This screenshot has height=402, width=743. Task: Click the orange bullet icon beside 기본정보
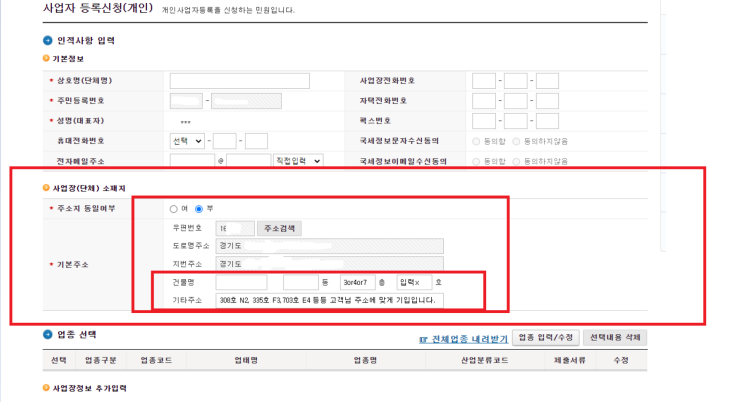[46, 58]
